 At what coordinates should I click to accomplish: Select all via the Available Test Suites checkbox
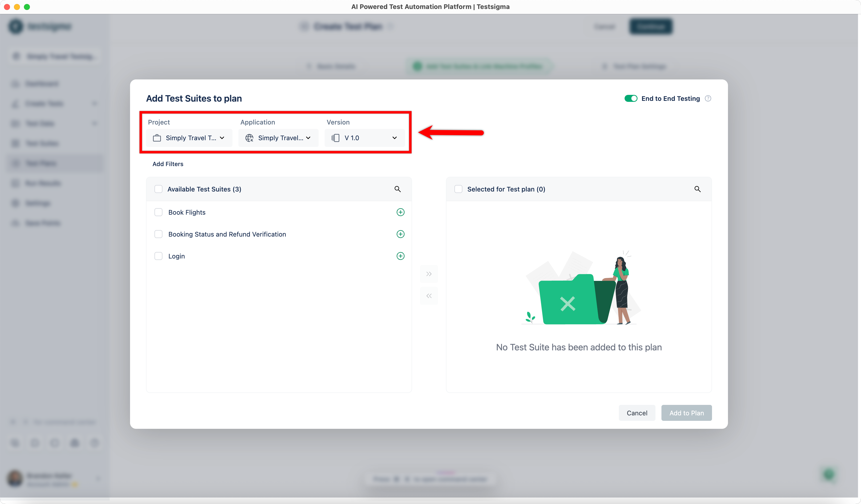[x=158, y=189]
